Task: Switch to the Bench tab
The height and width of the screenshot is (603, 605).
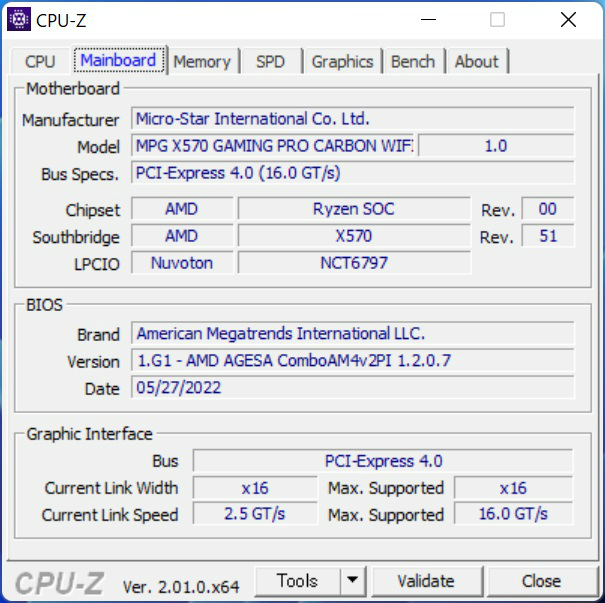Action: [x=413, y=61]
